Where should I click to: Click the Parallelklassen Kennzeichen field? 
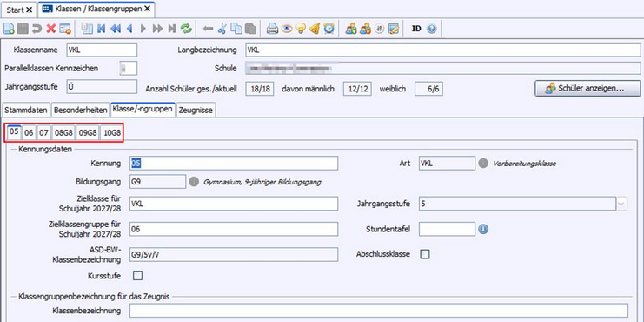coord(128,69)
